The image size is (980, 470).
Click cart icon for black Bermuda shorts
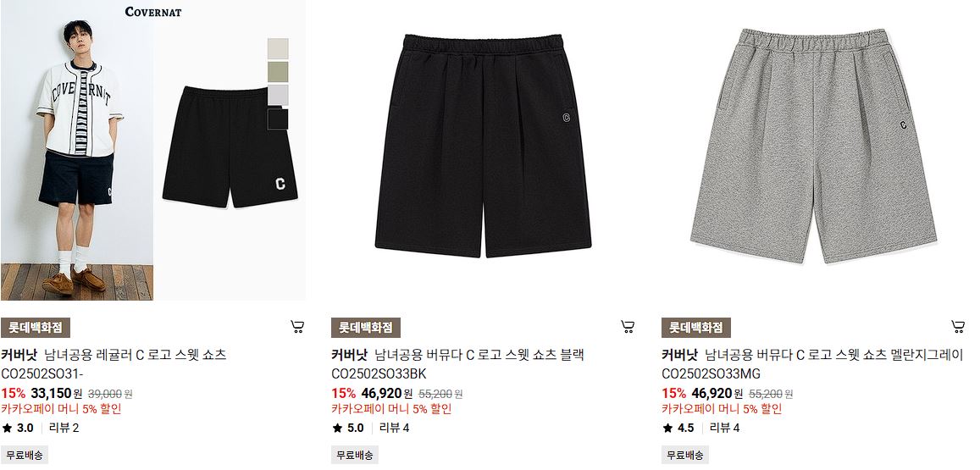(x=628, y=326)
